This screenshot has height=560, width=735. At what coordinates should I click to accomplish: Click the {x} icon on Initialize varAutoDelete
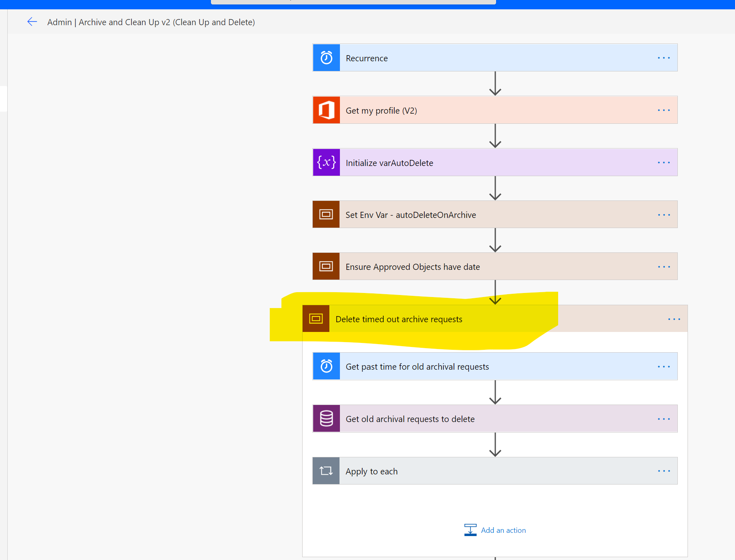point(326,162)
